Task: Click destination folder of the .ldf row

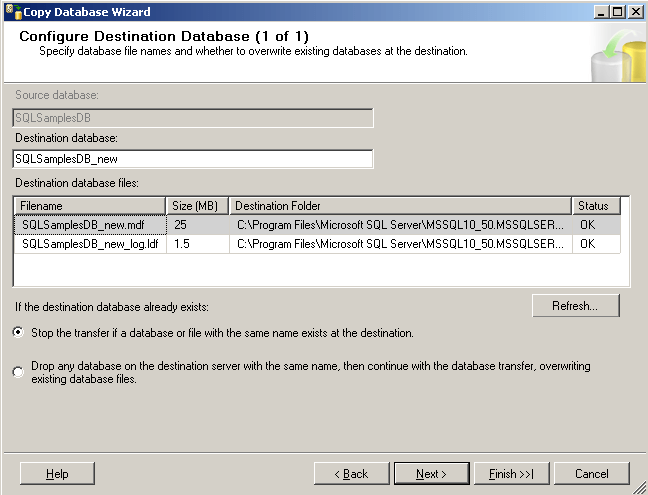Action: 401,244
